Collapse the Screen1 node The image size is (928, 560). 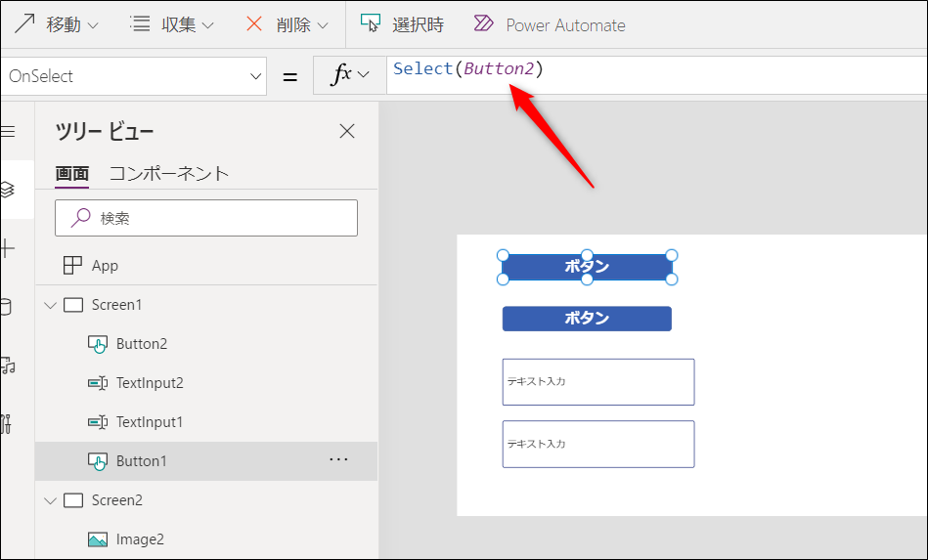pos(51,305)
